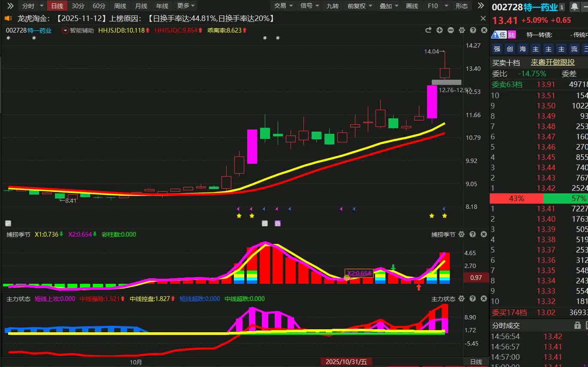Viewport: 588px width, 367px height.
Task: Click the info icon next to 特一药业
Action: point(562,7)
